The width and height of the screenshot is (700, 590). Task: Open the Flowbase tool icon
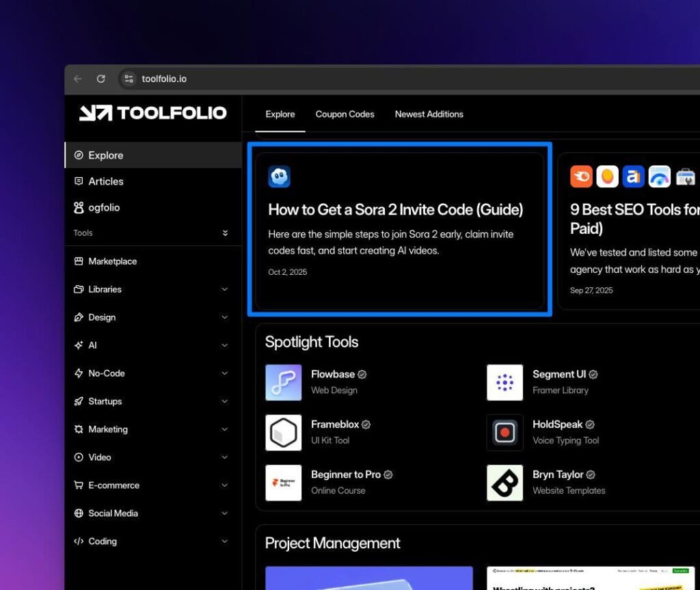283,382
